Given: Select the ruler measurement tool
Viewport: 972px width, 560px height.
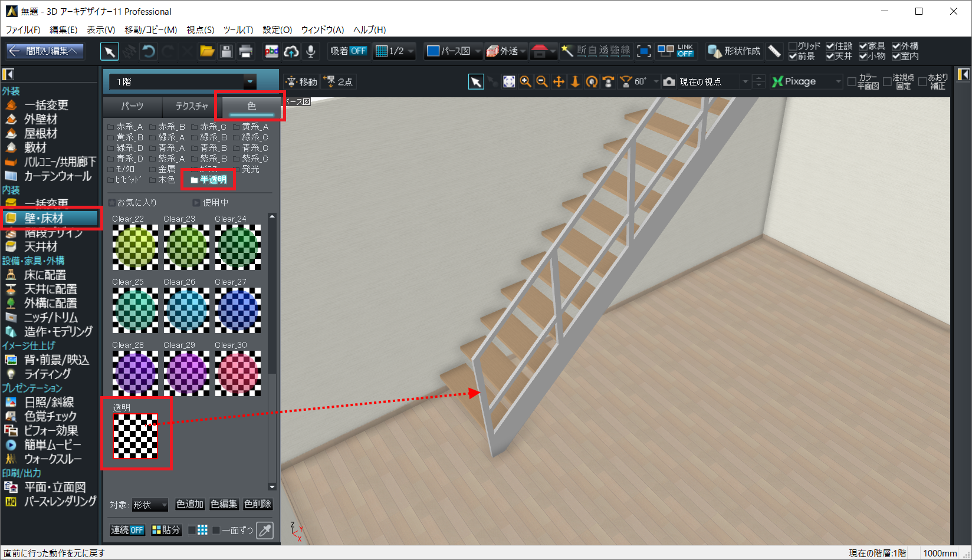Looking at the screenshot, I should pos(774,51).
